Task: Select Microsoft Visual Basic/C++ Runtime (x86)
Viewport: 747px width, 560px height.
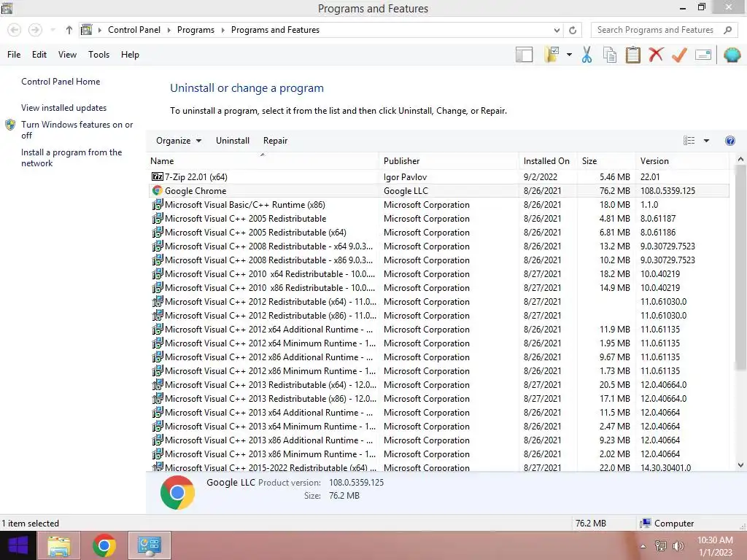Action: 438,205
